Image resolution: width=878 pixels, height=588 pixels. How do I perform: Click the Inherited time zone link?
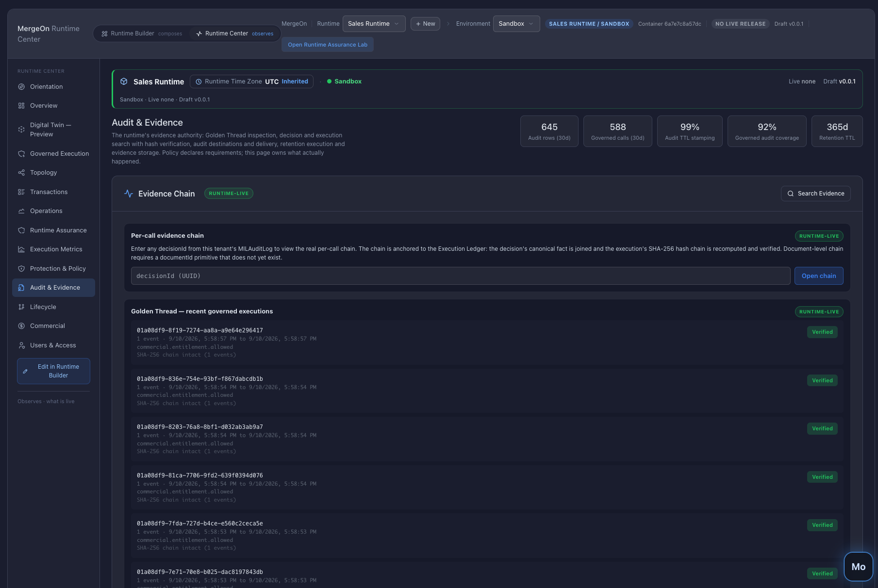click(295, 82)
